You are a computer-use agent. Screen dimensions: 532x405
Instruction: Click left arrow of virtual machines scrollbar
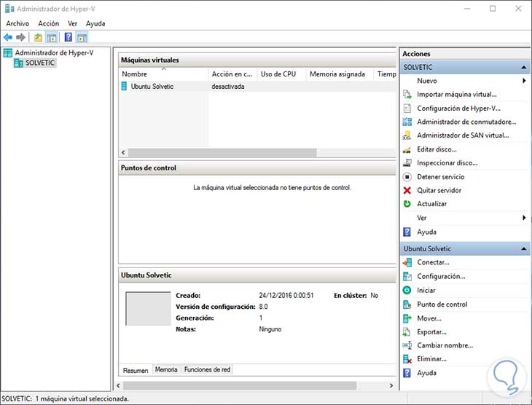tap(123, 153)
